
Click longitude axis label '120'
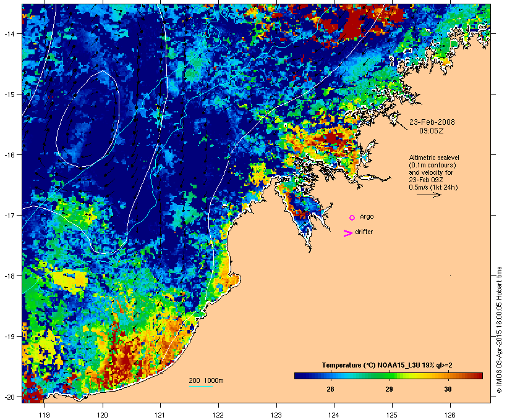(x=103, y=415)
